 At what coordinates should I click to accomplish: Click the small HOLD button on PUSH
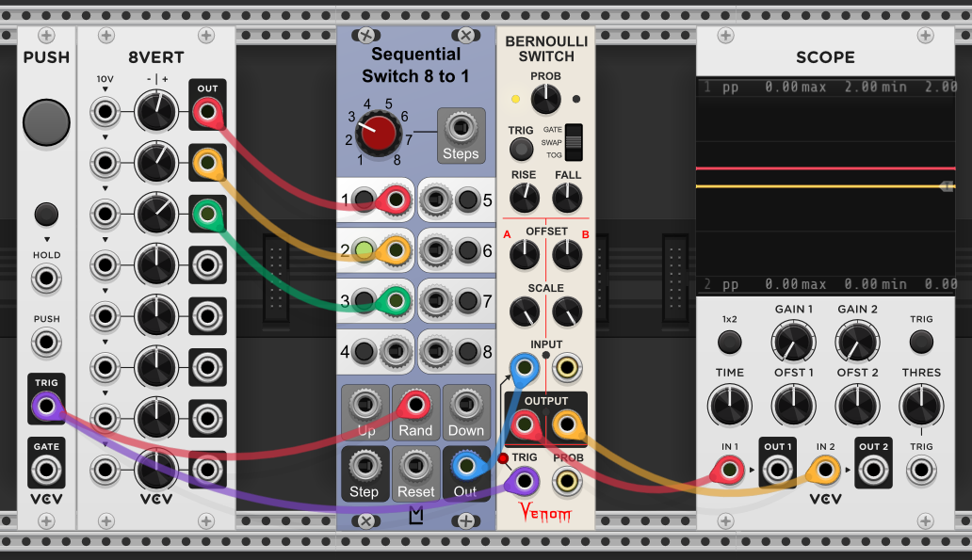click(x=46, y=215)
